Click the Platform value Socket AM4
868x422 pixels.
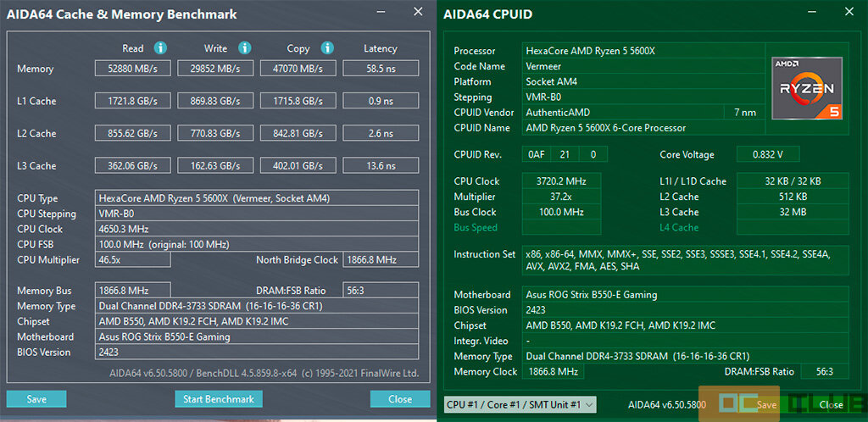click(x=644, y=81)
